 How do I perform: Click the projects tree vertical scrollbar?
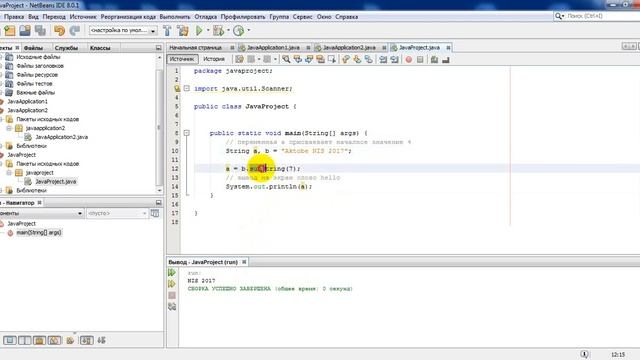[160, 127]
